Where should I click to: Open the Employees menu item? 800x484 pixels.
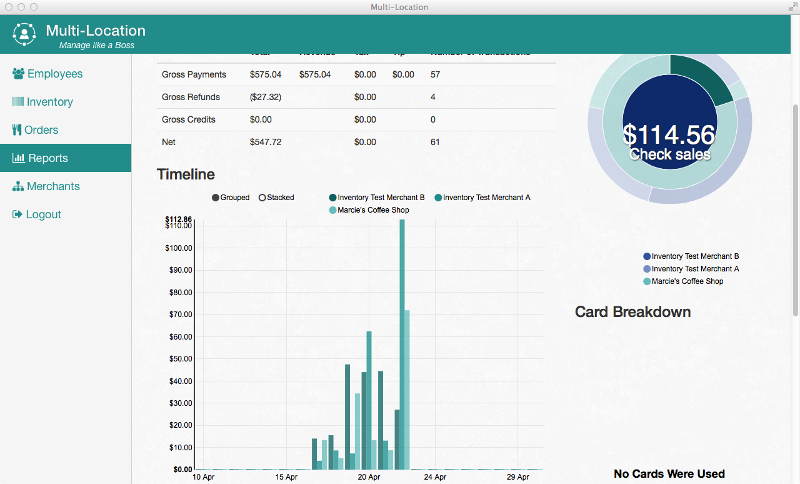54,74
